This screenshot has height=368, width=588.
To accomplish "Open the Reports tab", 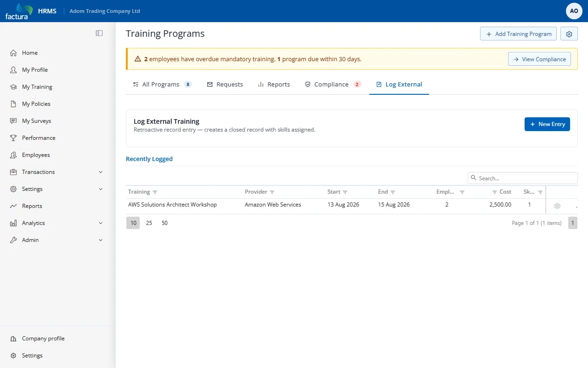I will pos(274,85).
